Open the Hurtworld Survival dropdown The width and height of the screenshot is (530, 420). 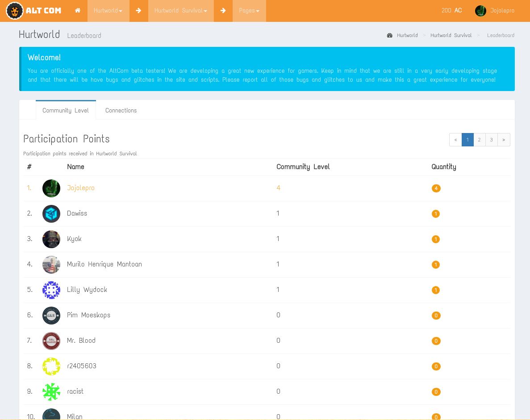tap(181, 11)
